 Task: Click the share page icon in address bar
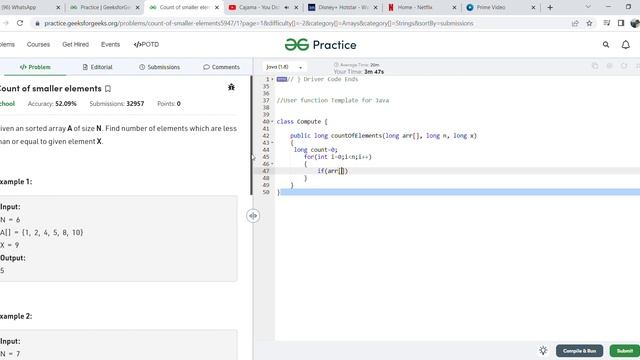point(575,23)
